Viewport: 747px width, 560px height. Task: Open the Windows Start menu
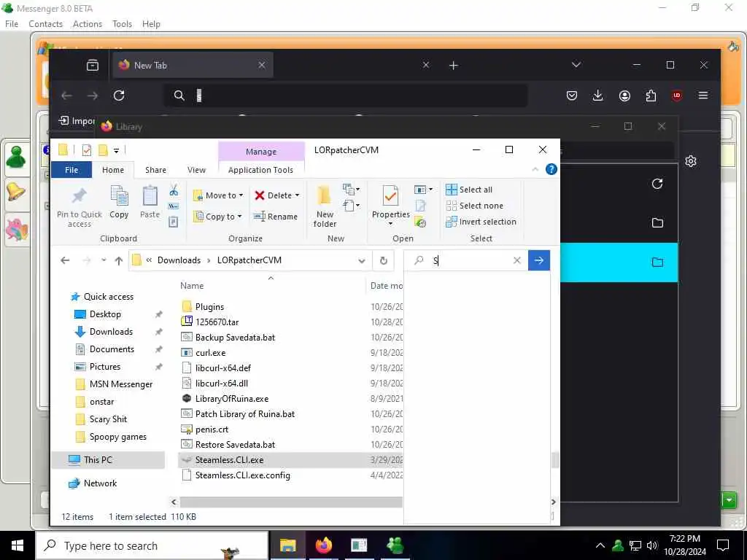click(x=18, y=545)
